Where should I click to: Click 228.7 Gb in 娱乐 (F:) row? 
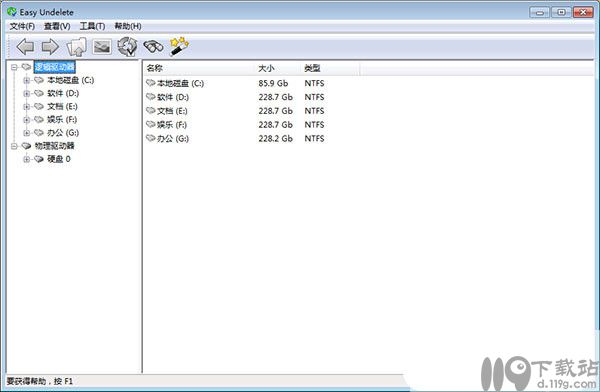coord(276,124)
